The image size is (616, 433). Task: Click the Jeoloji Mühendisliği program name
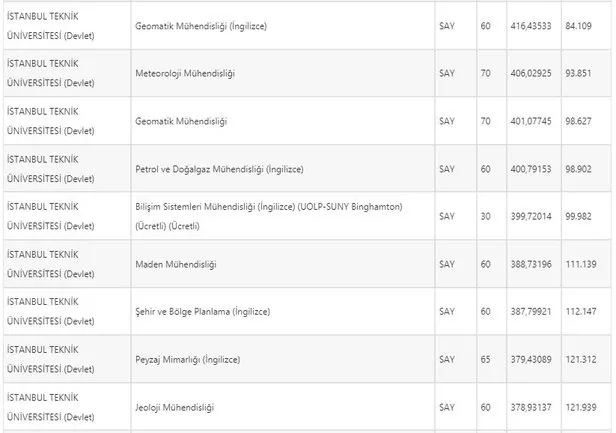pyautogui.click(x=174, y=406)
